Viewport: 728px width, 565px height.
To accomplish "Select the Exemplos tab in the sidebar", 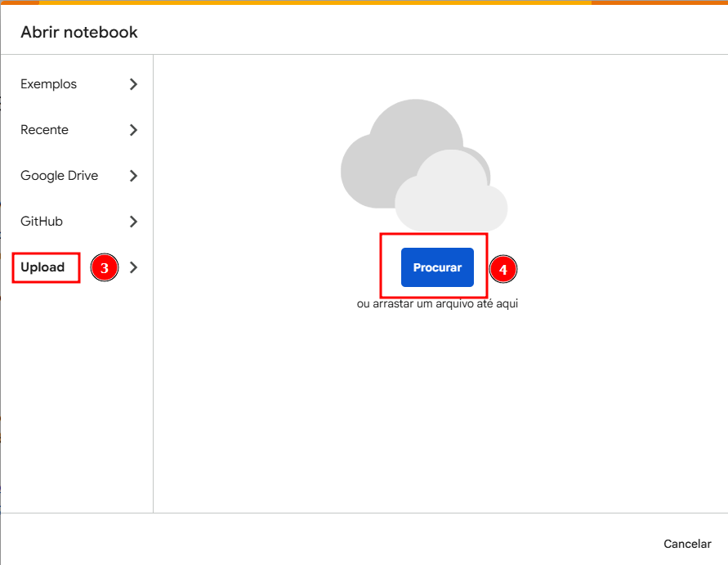I will [48, 83].
